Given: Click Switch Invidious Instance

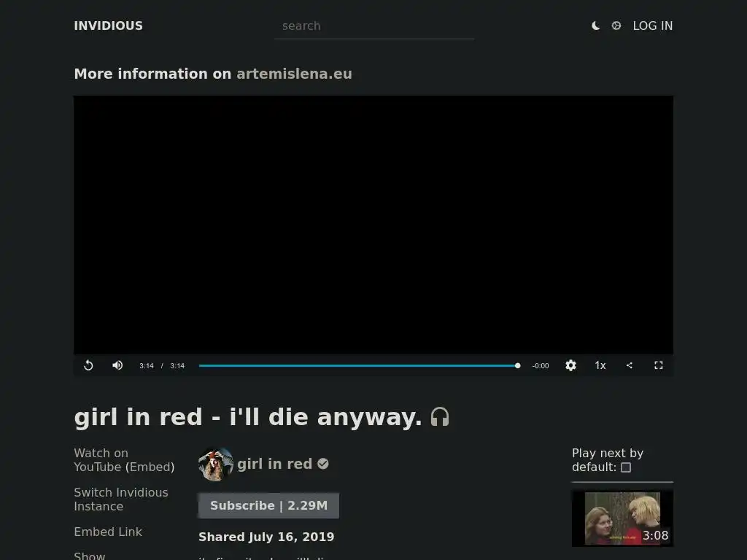Looking at the screenshot, I should point(121,499).
